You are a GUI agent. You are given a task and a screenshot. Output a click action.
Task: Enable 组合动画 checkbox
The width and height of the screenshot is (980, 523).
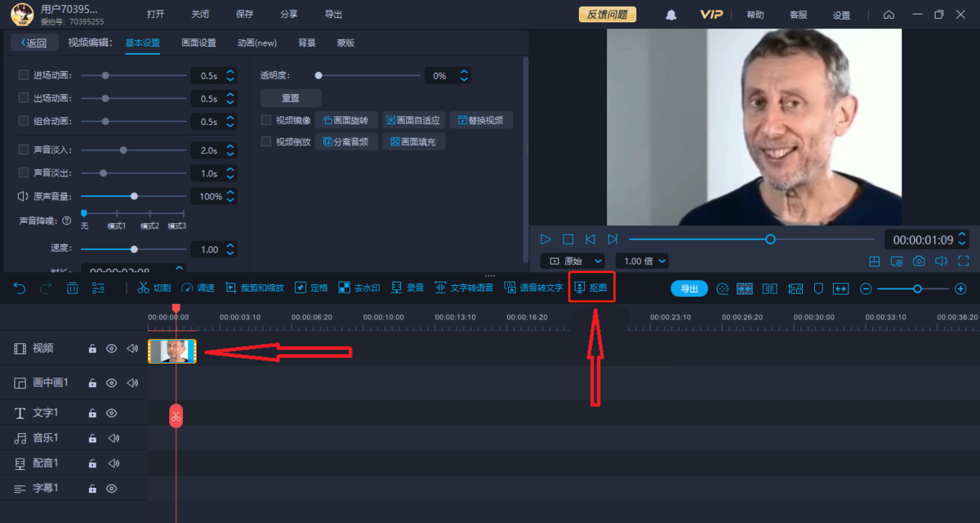pyautogui.click(x=24, y=121)
